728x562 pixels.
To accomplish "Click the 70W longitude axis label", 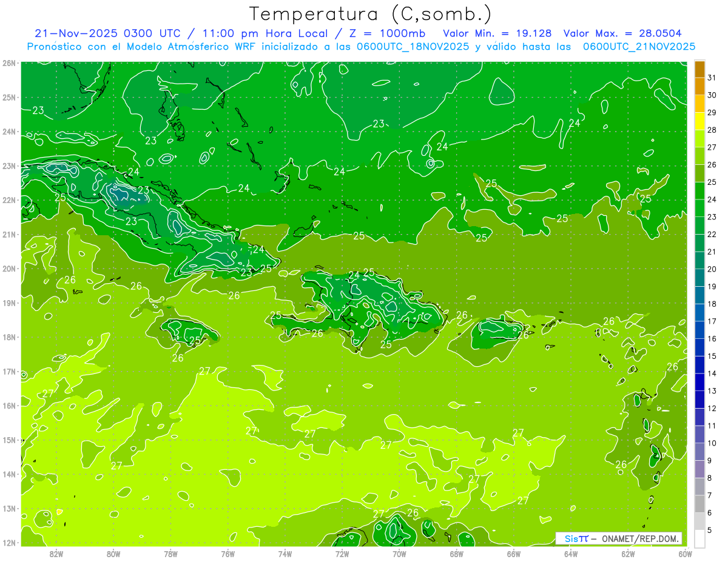I will [399, 553].
